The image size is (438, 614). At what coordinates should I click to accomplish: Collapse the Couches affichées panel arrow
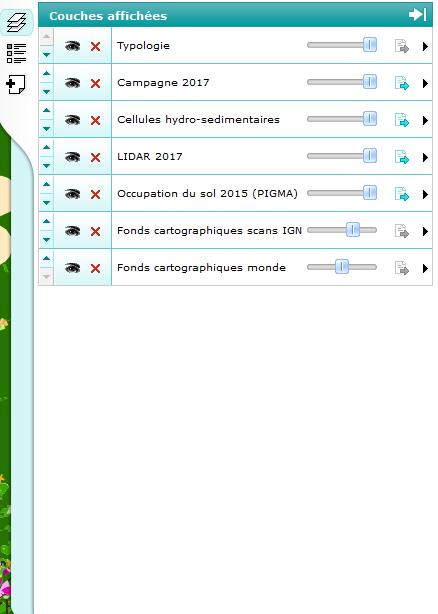click(x=417, y=15)
